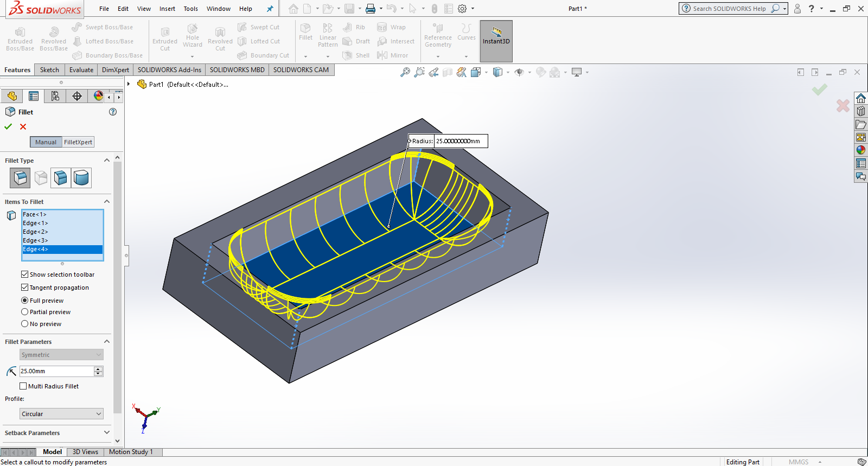Toggle Tangent propagation checkbox

point(24,288)
